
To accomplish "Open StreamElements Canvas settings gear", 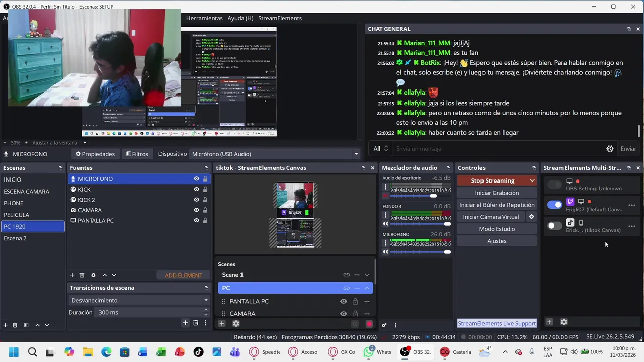I will (x=236, y=324).
